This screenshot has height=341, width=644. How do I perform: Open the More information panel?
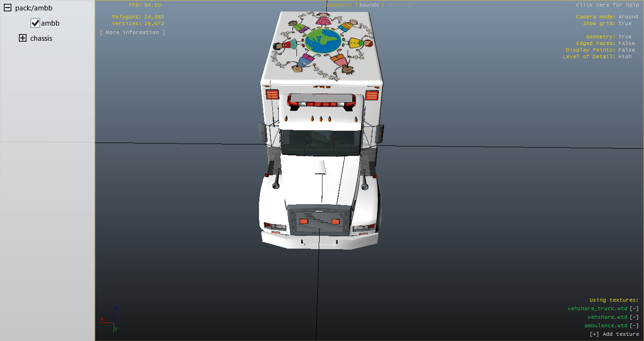click(133, 32)
